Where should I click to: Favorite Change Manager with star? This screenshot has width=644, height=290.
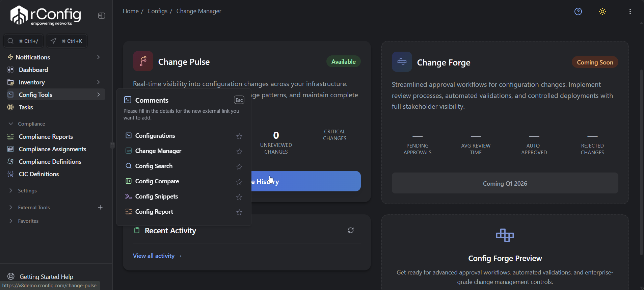239,152
